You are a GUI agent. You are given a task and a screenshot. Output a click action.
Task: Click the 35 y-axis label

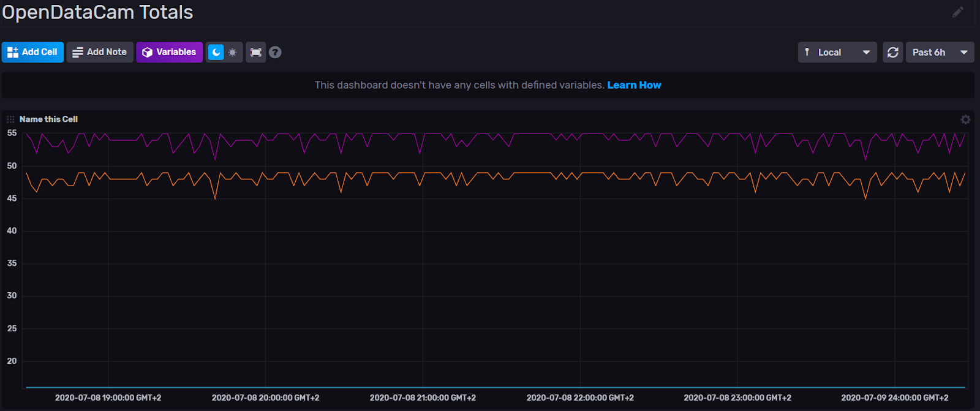(12, 263)
